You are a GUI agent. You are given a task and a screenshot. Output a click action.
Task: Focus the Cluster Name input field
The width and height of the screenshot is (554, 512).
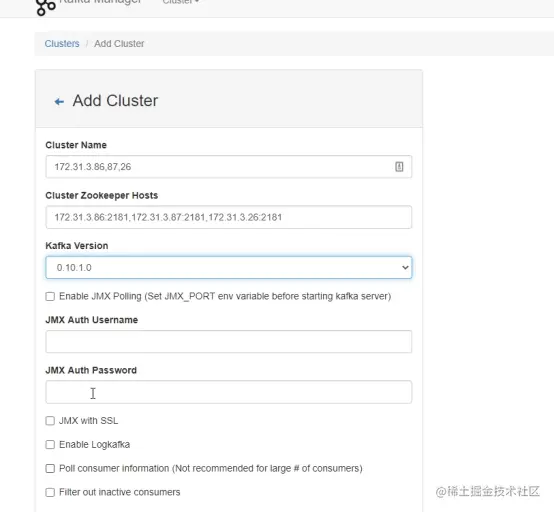[229, 166]
